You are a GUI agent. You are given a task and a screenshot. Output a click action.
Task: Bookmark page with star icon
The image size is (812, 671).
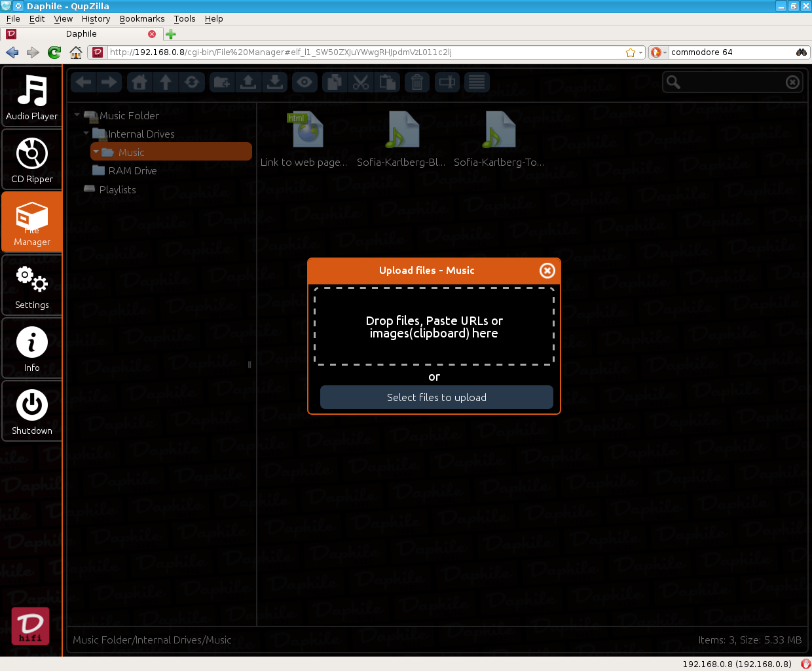tap(631, 52)
